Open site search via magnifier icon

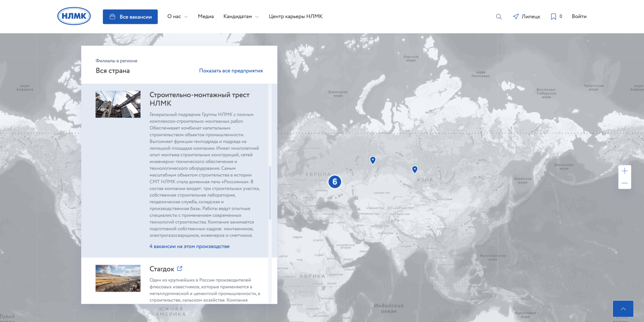point(499,17)
